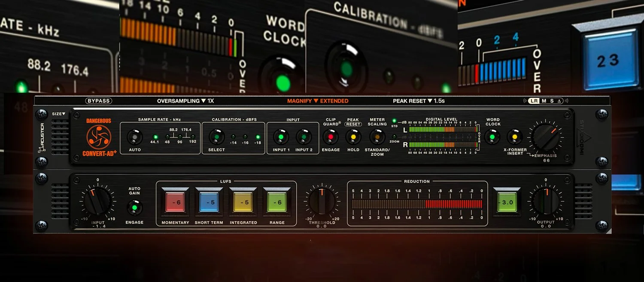Enable INPUT 2 button
This screenshot has width=644, height=282.
click(304, 137)
